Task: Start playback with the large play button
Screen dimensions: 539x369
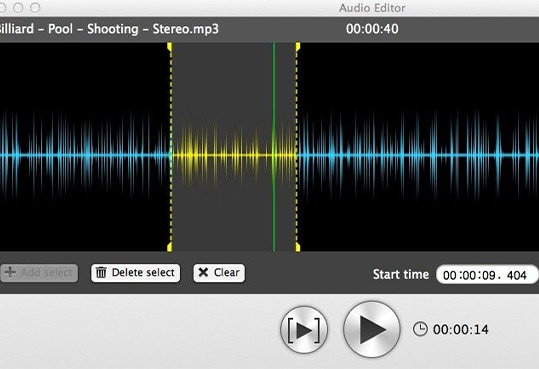Action: point(372,329)
